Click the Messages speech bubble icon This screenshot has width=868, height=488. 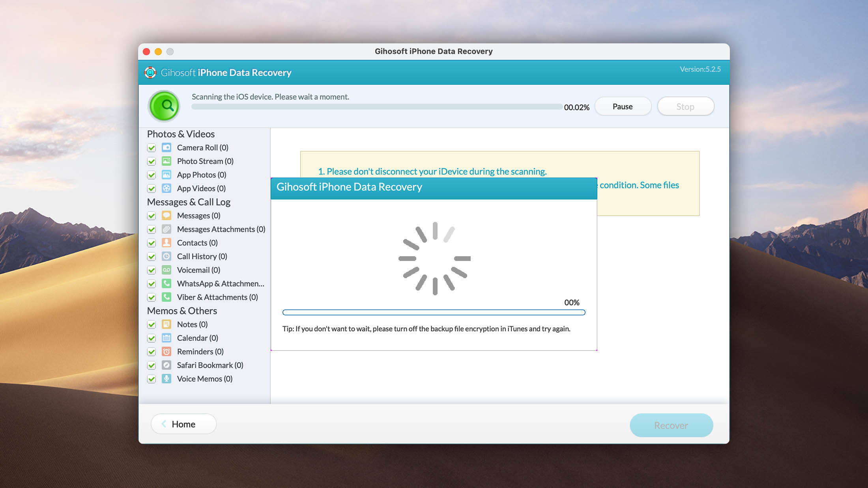(x=166, y=216)
